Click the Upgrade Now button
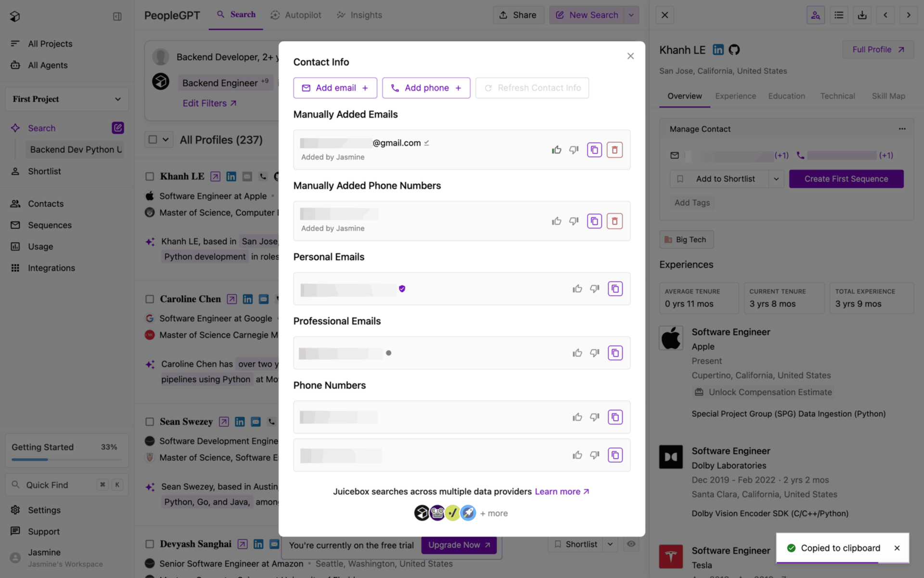The width and height of the screenshot is (924, 578). pos(459,545)
